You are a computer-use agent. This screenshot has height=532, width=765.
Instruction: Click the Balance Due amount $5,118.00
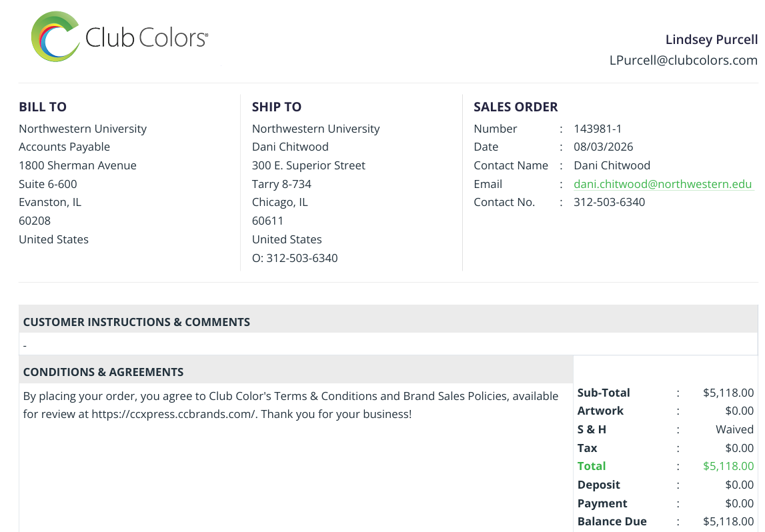coord(728,521)
